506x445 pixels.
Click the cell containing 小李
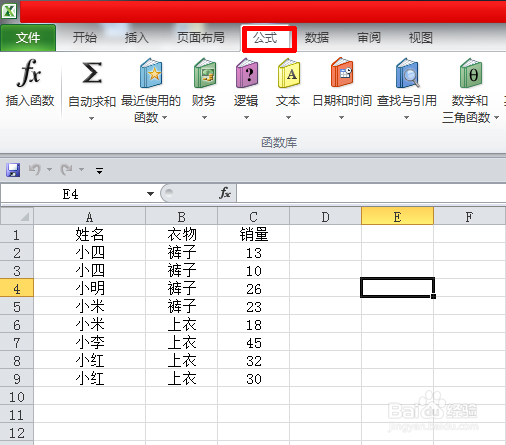tap(89, 343)
